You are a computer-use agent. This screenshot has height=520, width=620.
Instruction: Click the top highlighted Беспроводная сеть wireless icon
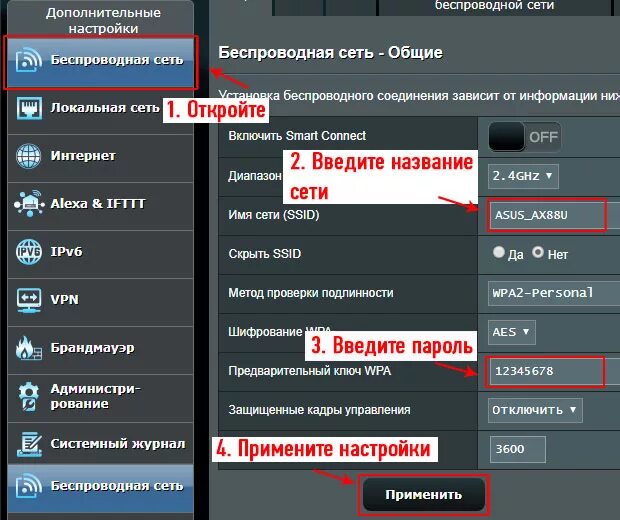28,60
